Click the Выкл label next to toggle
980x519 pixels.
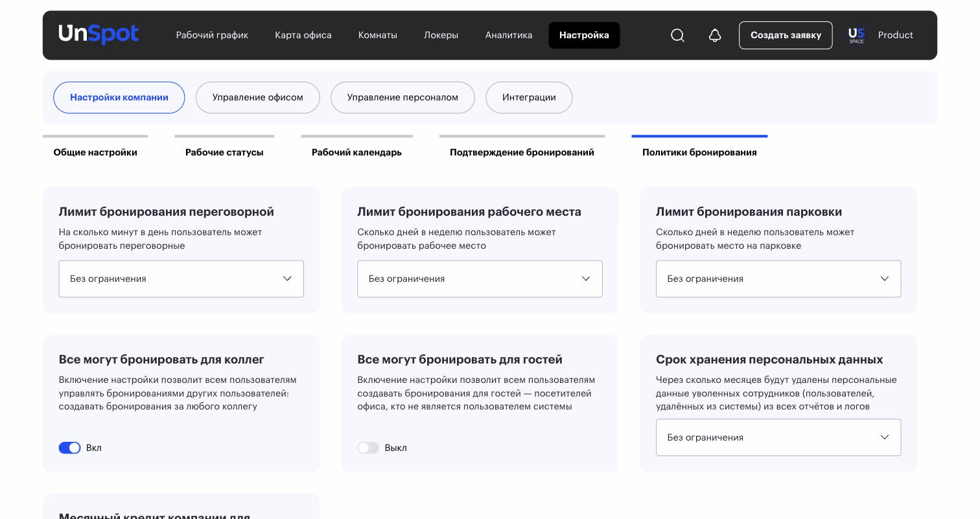tap(396, 448)
